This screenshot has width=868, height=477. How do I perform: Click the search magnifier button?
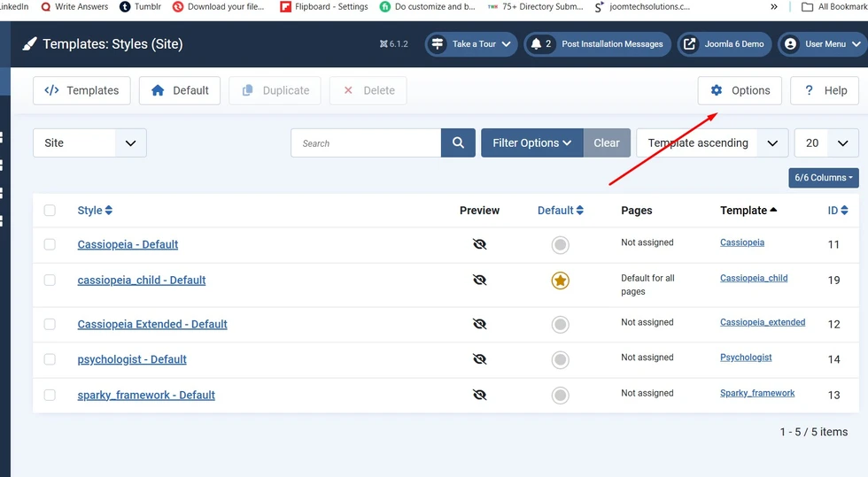pyautogui.click(x=458, y=142)
